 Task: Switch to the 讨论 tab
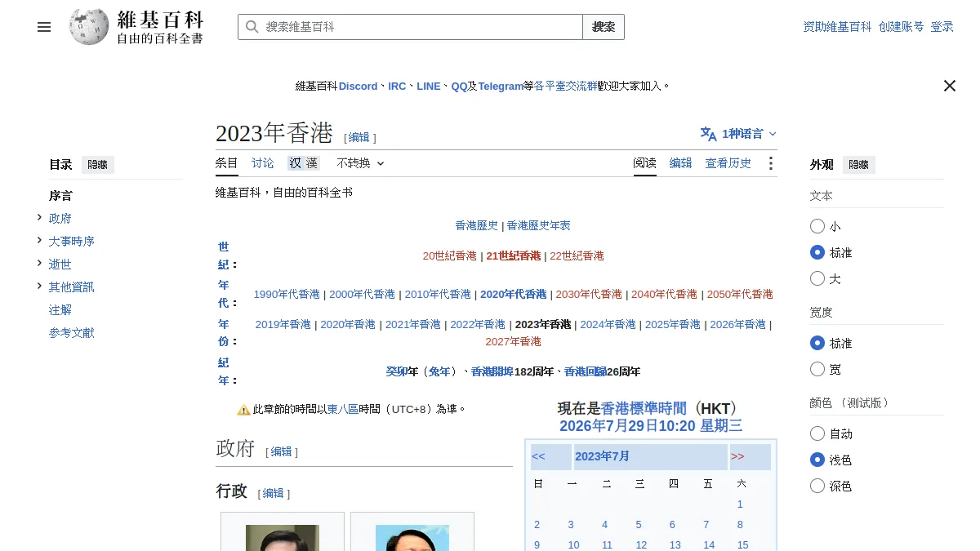[x=263, y=163]
